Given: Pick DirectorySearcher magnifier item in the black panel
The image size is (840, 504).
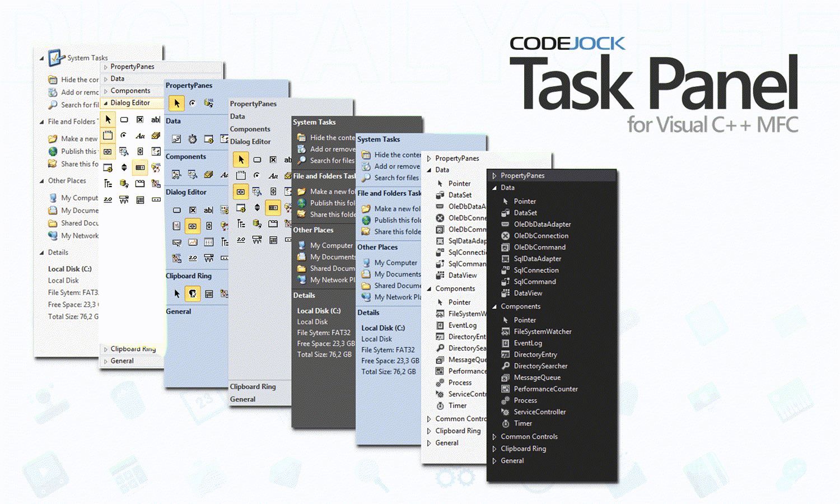Looking at the screenshot, I should (x=534, y=366).
